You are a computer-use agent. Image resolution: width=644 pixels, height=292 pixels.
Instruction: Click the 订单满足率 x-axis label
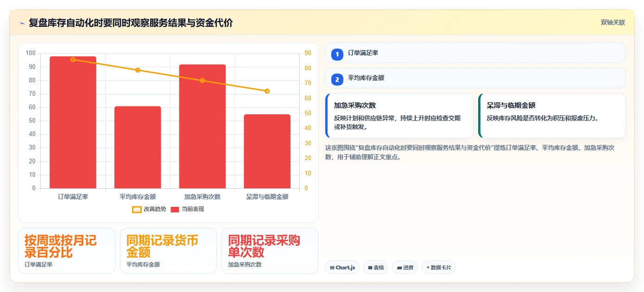click(73, 197)
